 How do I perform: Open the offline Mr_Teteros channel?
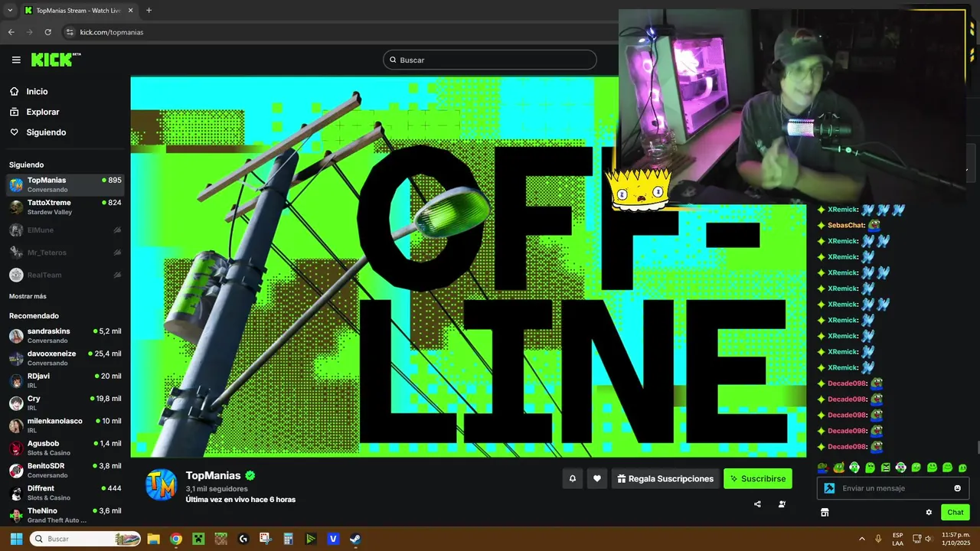65,253
